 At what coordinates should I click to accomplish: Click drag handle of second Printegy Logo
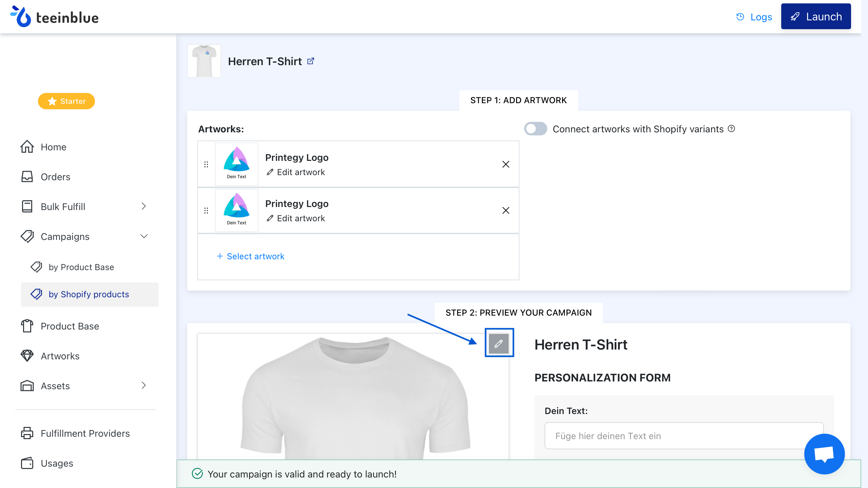point(206,210)
